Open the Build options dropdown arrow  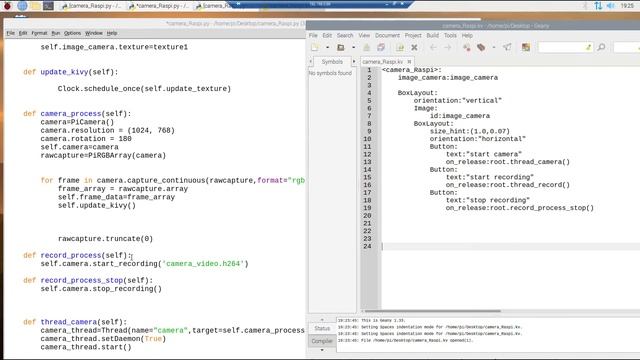click(x=494, y=48)
